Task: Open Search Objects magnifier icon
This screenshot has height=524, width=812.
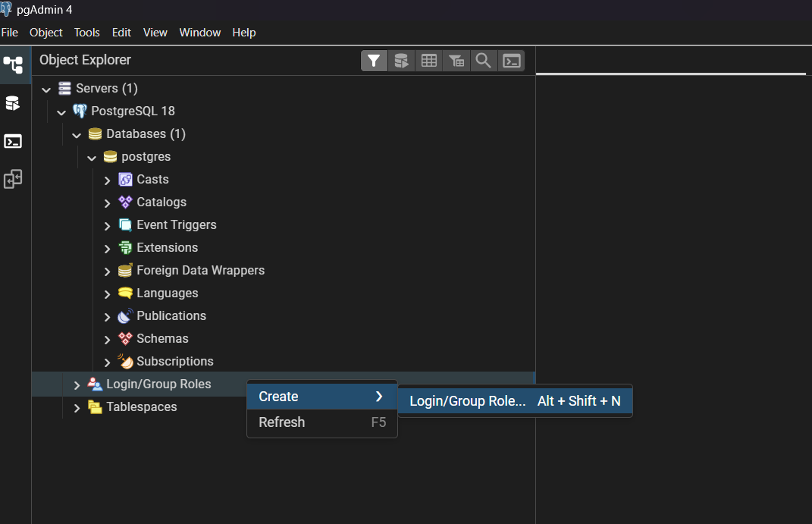Action: click(x=484, y=61)
